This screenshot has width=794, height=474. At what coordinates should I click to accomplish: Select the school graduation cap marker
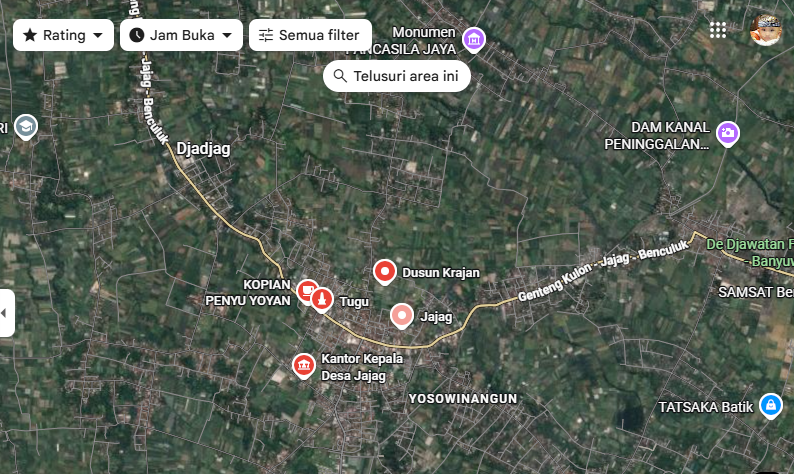tap(26, 127)
